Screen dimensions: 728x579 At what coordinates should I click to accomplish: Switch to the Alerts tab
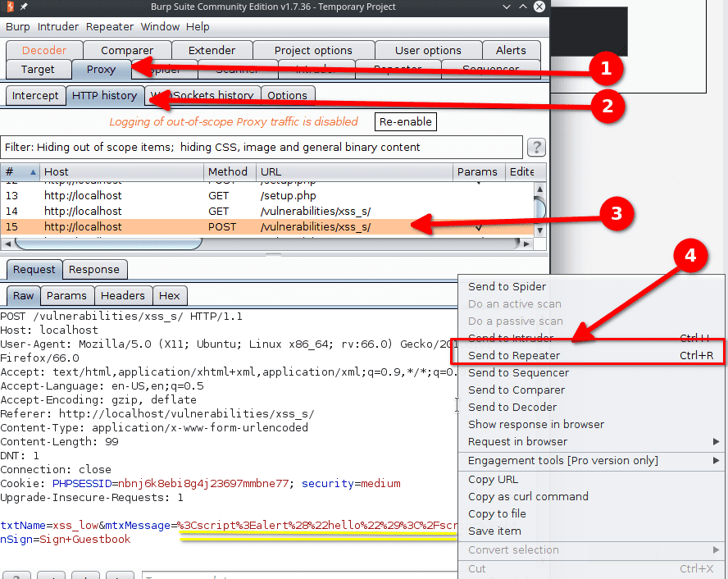tap(511, 50)
